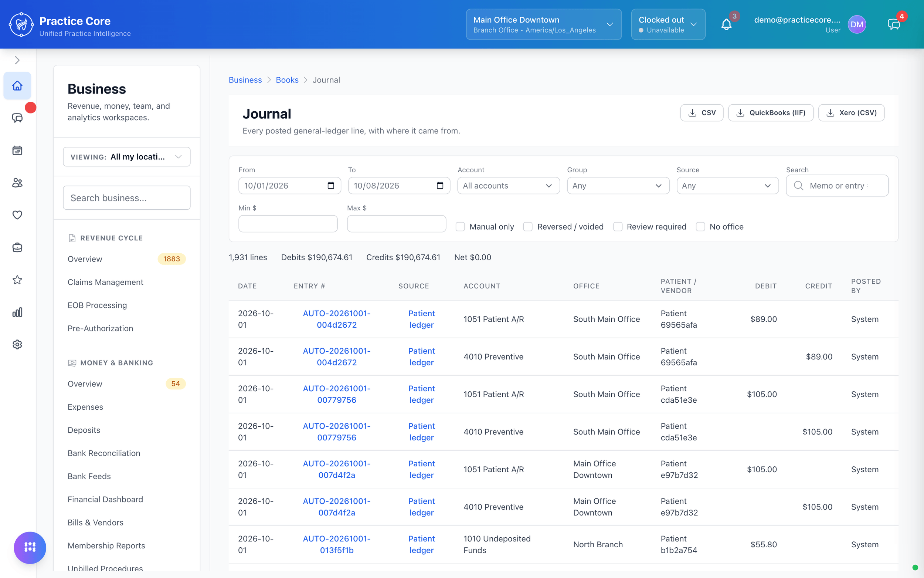Open entry AUTO-20261001-013f5f1b
Viewport: 924px width, 578px height.
337,544
